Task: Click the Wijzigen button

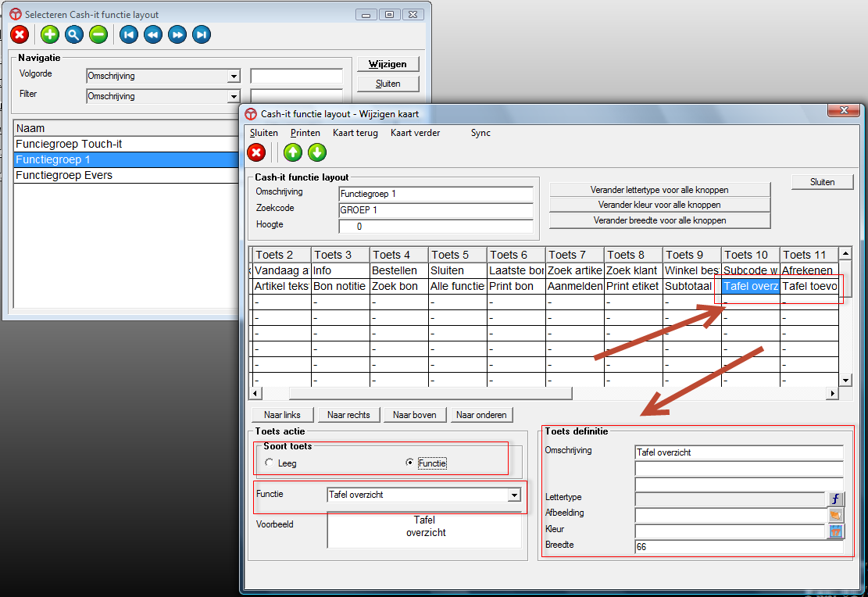Action: [388, 64]
